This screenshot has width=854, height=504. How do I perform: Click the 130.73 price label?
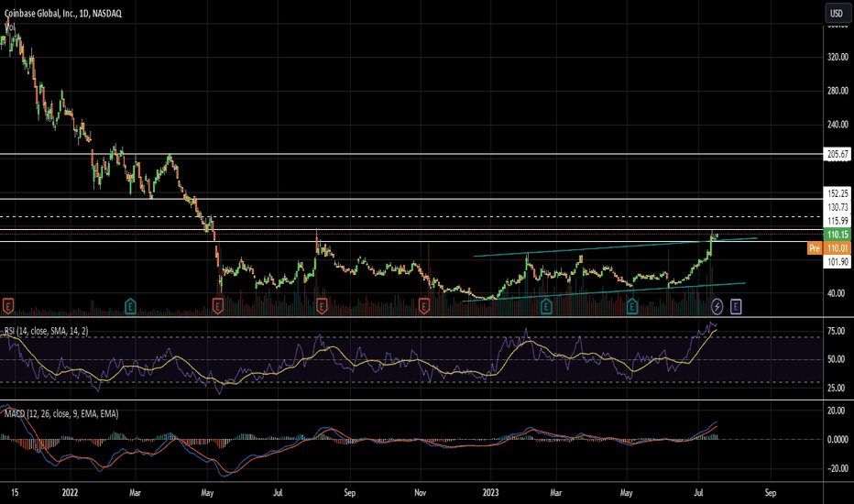838,207
